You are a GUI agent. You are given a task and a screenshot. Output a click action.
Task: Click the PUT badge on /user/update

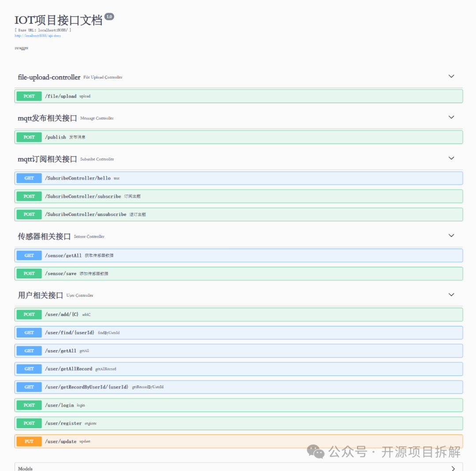pyautogui.click(x=28, y=441)
